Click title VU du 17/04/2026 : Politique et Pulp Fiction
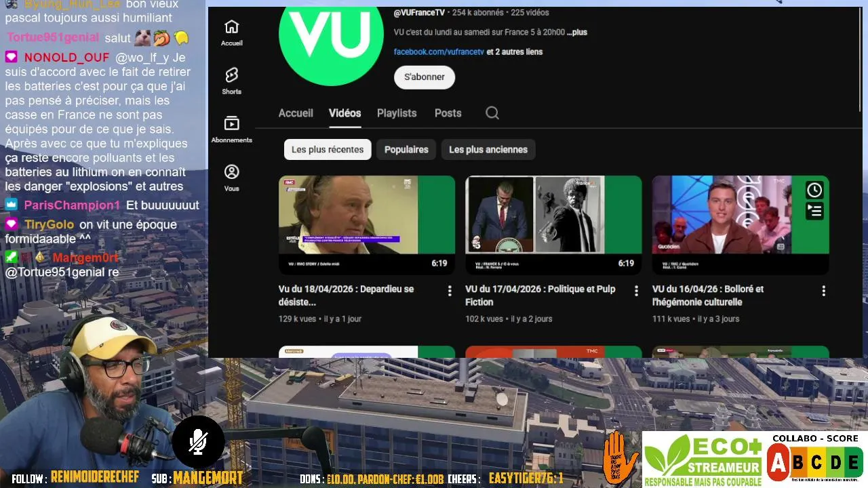868x488 pixels. (x=540, y=296)
